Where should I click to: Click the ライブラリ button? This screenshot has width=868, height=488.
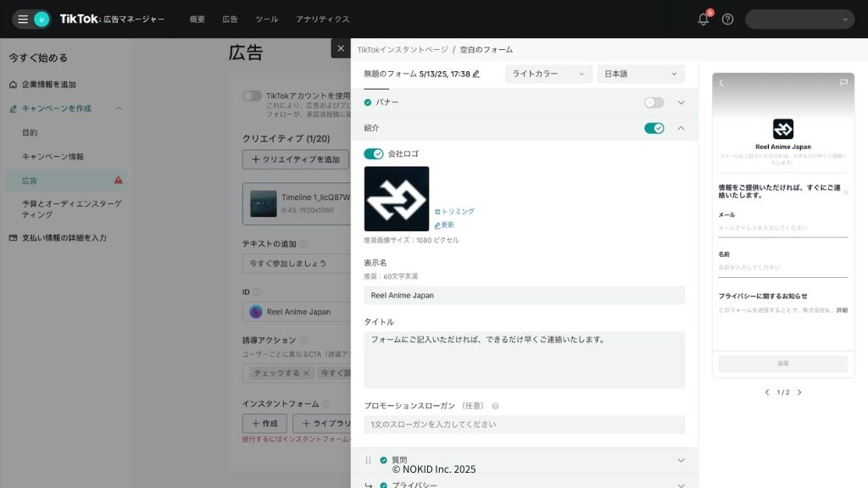click(x=322, y=424)
